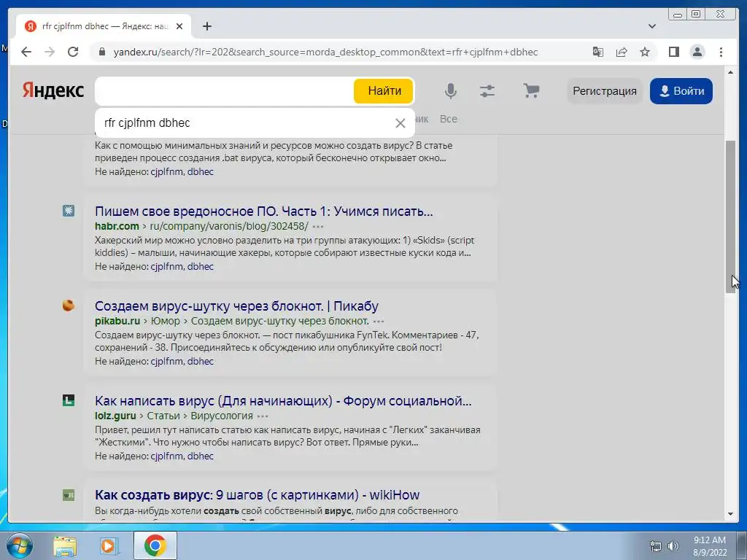
Task: Open the Windows Start button
Action: (x=18, y=545)
